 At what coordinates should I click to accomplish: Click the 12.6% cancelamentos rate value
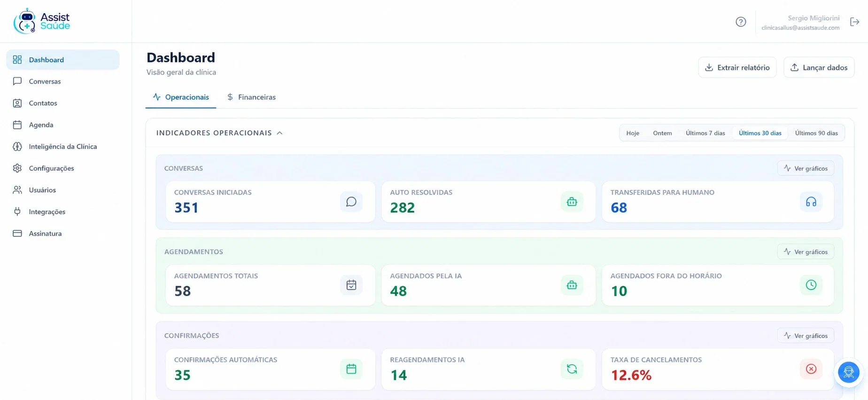click(631, 375)
